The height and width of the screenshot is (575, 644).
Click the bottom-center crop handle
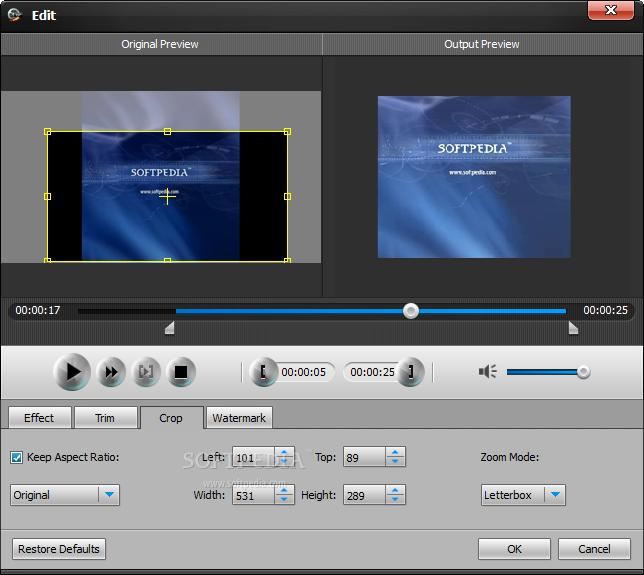pyautogui.click(x=167, y=260)
